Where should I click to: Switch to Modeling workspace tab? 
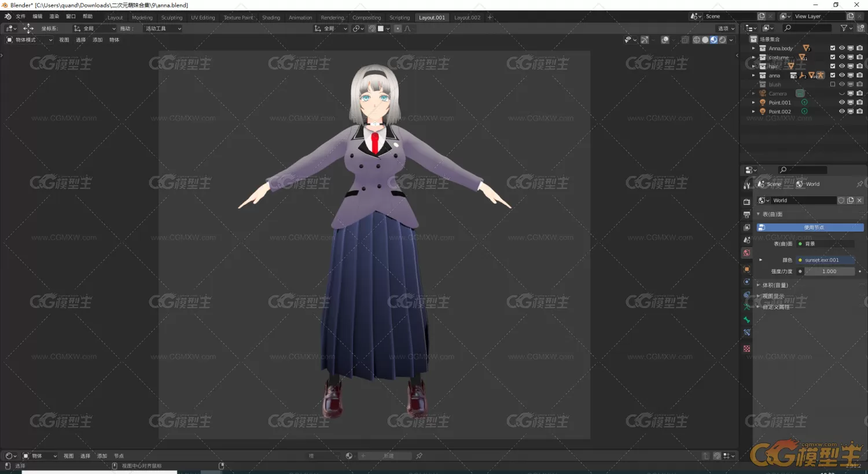(142, 17)
